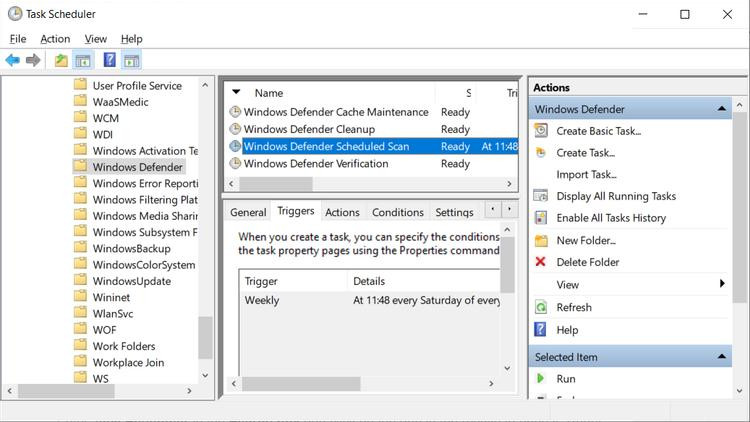750x422 pixels.
Task: Click Import Task... in Actions pane
Action: 586,175
